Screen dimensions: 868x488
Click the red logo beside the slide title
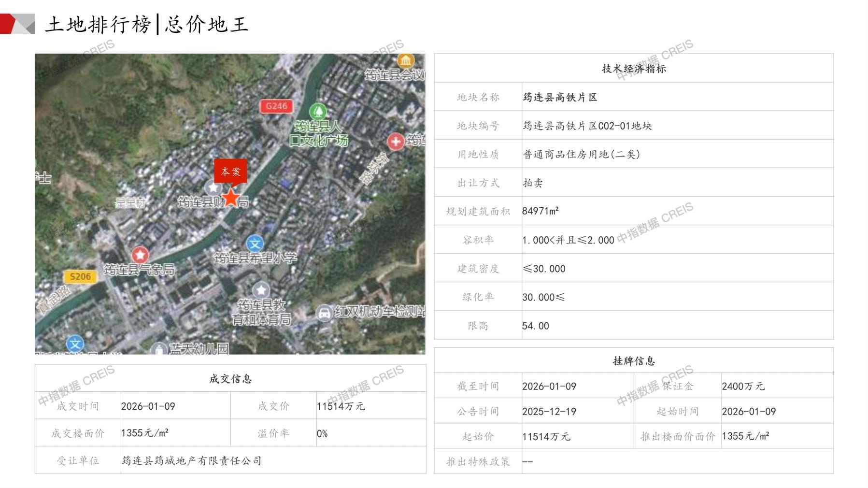tap(17, 24)
